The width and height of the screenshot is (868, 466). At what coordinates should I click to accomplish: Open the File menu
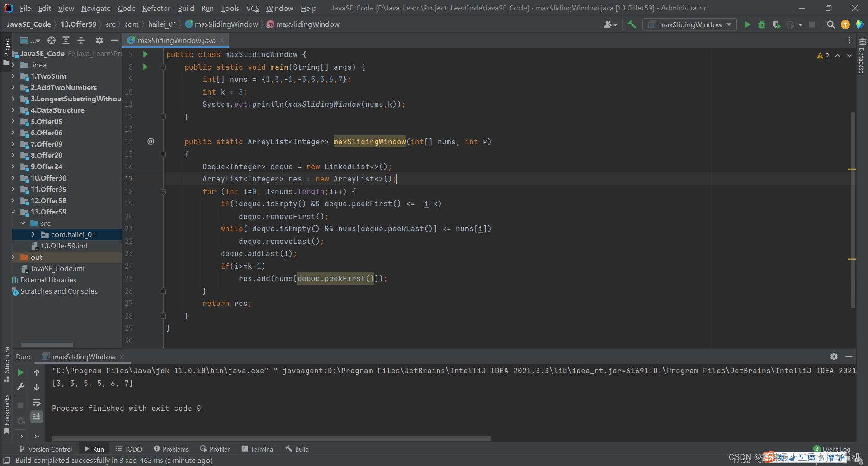pyautogui.click(x=25, y=8)
